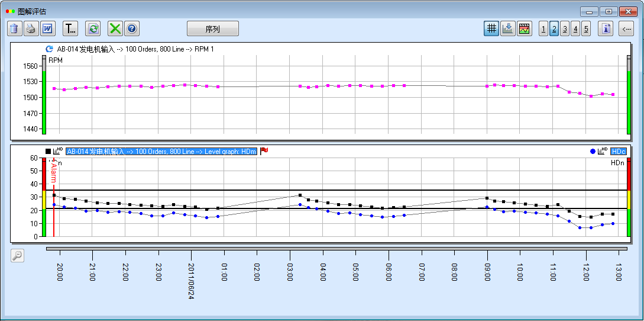Select the highlighted HDm level graph title
The height and width of the screenshot is (321, 644).
click(x=161, y=152)
